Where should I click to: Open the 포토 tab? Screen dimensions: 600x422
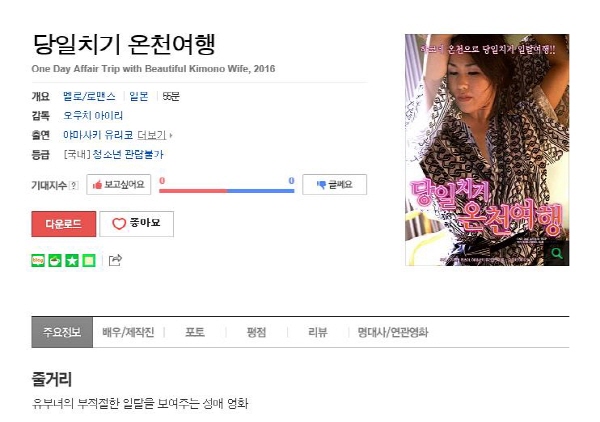click(195, 332)
